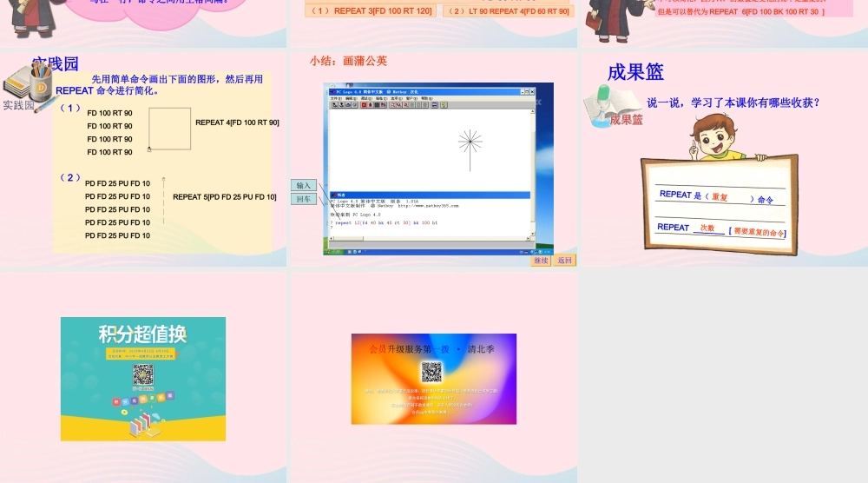Click the (1) REPEAT 3[FD 100 RT 120] box
This screenshot has height=483, width=868.
coord(371,10)
